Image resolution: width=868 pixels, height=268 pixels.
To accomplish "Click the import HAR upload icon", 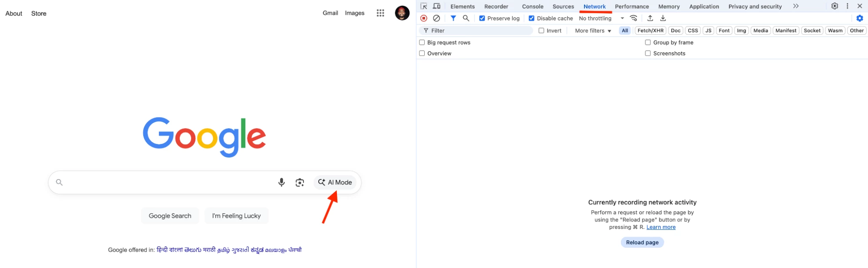I will pos(650,18).
